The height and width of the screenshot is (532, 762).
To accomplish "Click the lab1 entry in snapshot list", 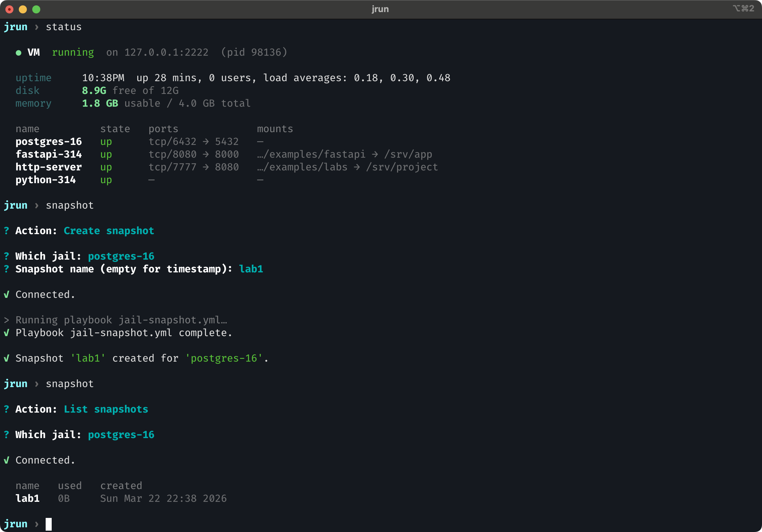I will pos(28,498).
